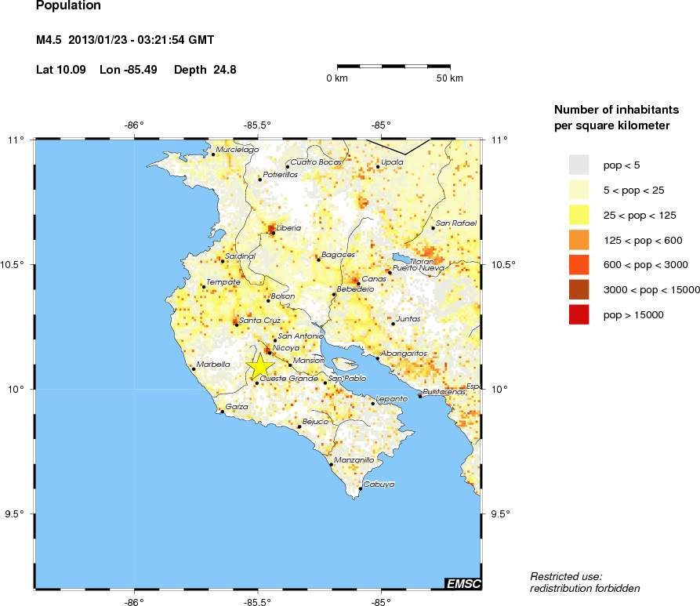
Task: Click the San Antonio label
Action: 301,336
